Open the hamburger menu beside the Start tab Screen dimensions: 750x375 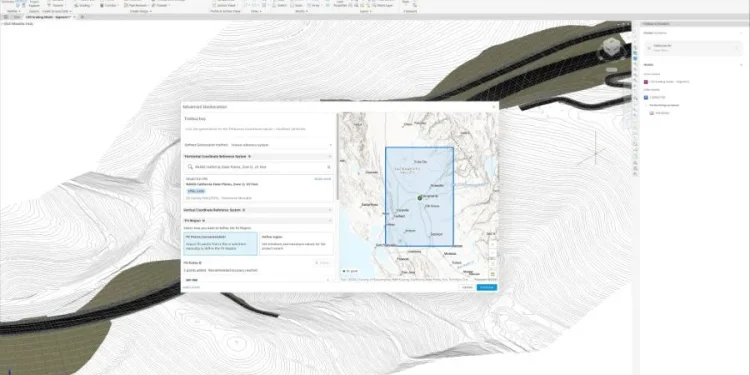click(x=6, y=17)
